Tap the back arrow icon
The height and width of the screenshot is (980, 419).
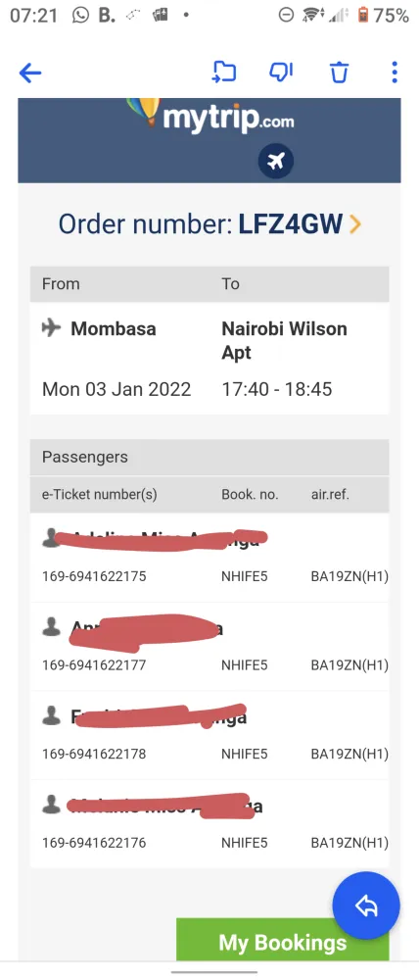click(x=30, y=73)
